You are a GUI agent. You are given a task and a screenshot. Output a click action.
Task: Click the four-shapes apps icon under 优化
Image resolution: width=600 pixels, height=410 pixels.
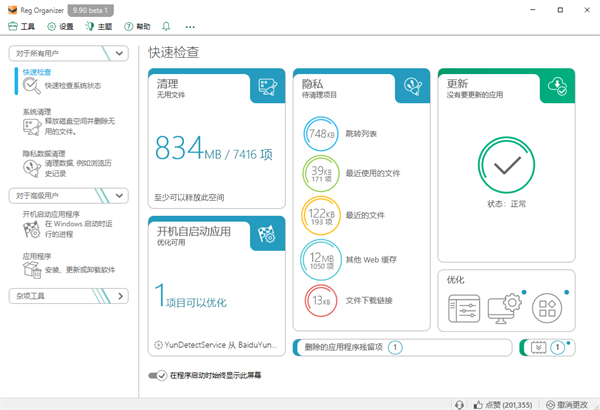coord(548,305)
